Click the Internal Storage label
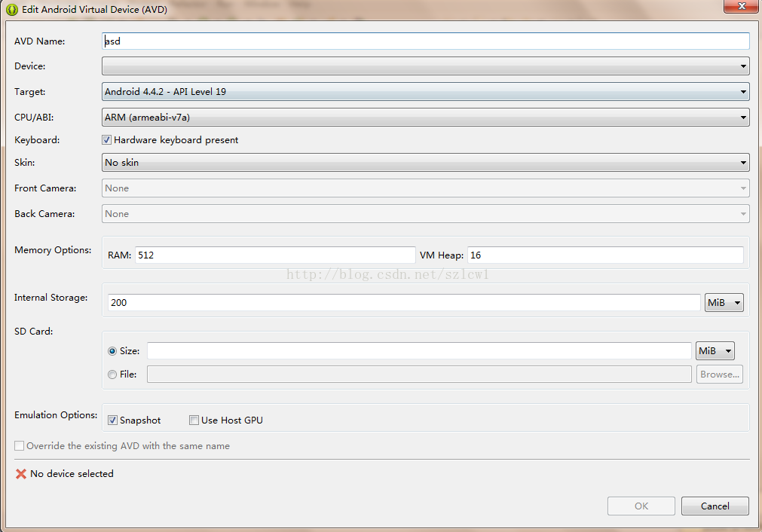Image resolution: width=762 pixels, height=532 pixels. (x=51, y=298)
